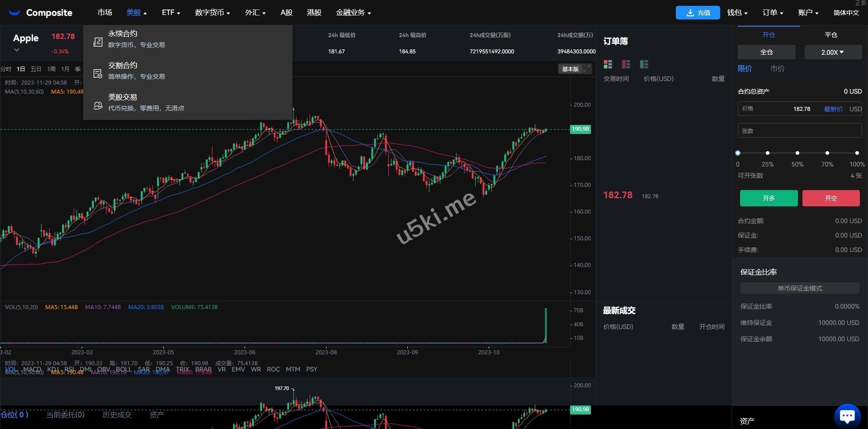Click the 永续合约 contract icon in menu

click(x=98, y=42)
